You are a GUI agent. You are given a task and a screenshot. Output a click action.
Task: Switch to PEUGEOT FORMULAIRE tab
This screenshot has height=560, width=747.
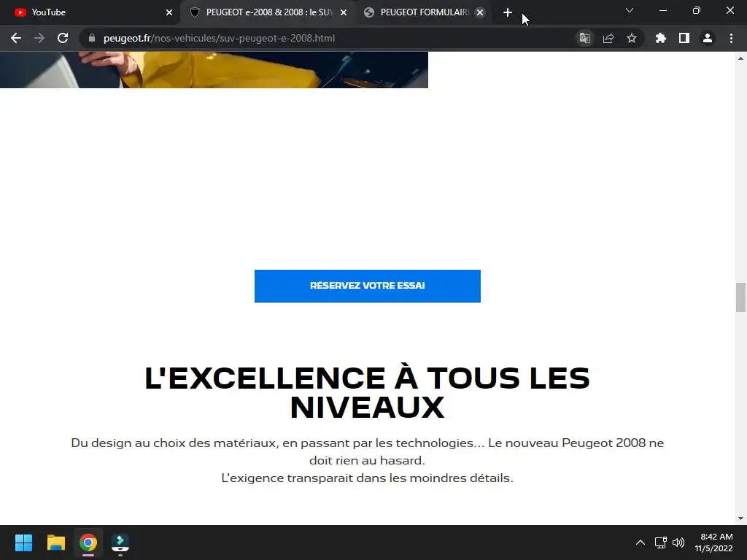425,12
